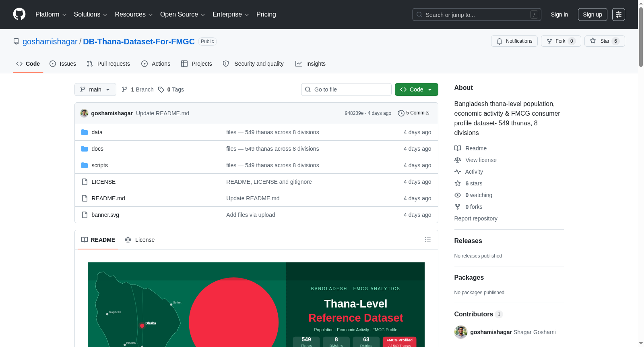
Task: Open the GitHub homepage logo
Action: tap(19, 14)
